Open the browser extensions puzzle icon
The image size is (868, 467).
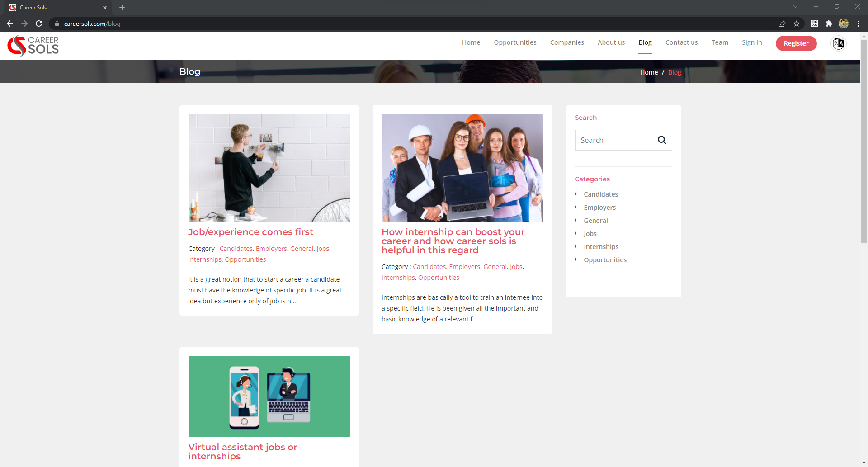point(829,24)
